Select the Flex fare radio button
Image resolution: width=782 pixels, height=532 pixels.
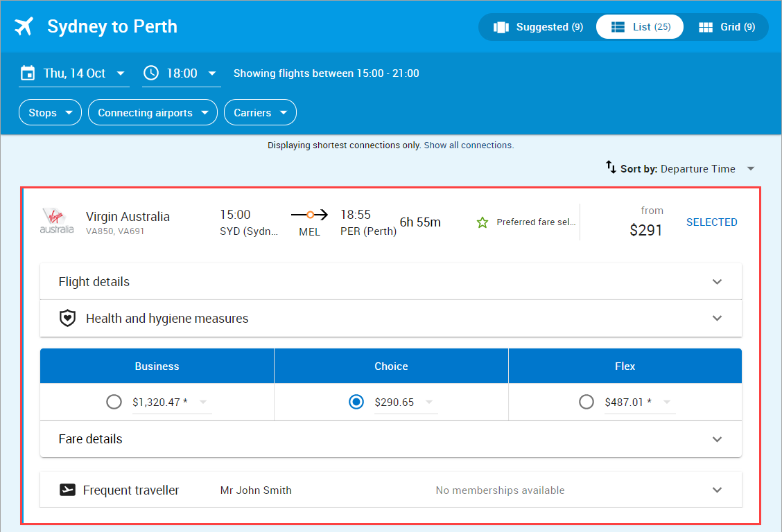pyautogui.click(x=586, y=402)
